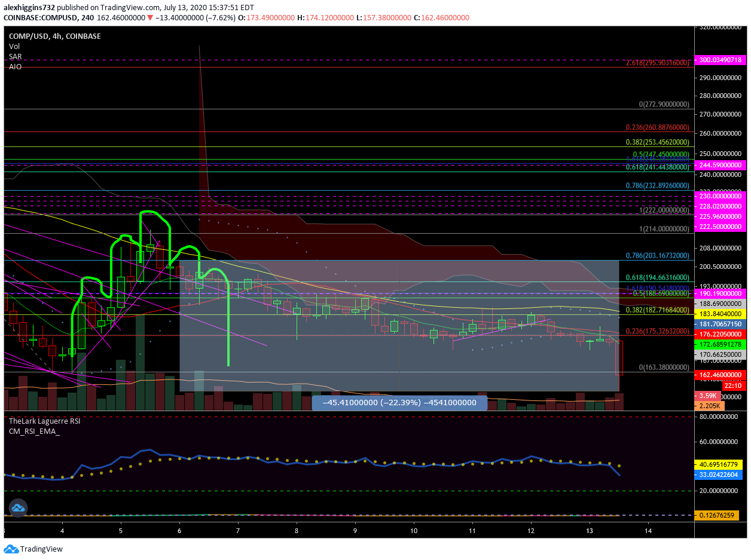Click the round TradingView badge in the indicator pane

click(17, 508)
